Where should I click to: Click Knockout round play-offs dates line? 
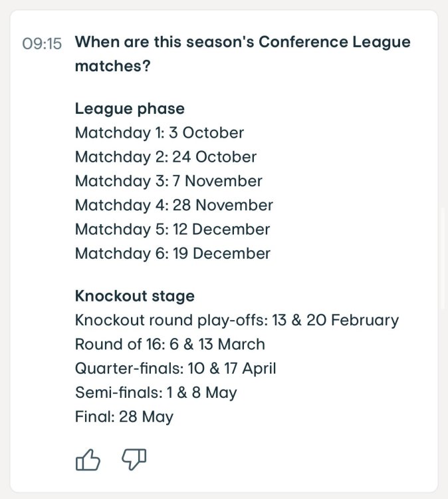coord(237,320)
